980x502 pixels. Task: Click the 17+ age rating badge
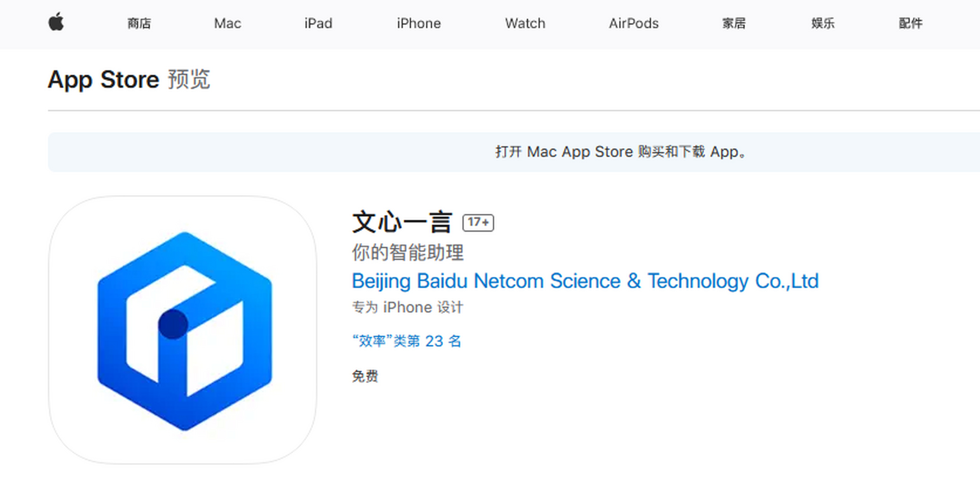tap(478, 223)
